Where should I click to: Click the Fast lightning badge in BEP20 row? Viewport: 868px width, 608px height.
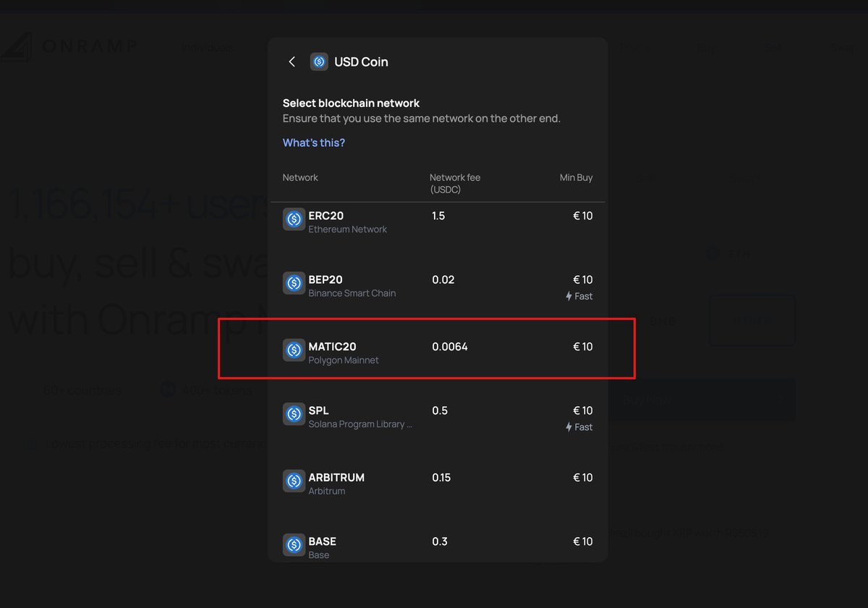[x=579, y=296]
